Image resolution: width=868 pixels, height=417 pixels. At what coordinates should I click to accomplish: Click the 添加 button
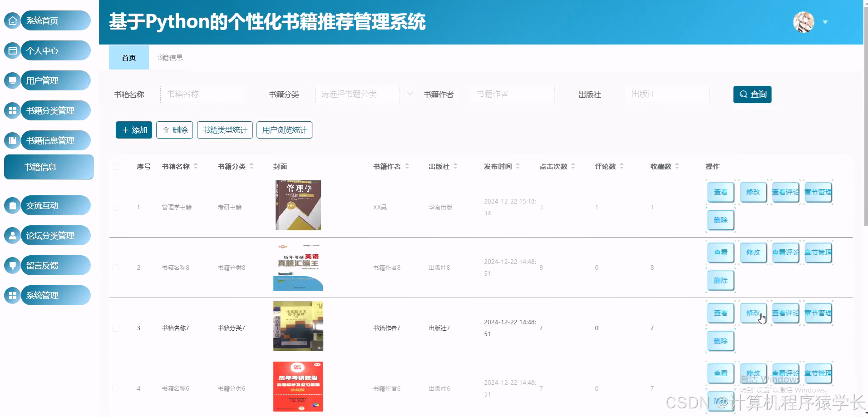134,130
